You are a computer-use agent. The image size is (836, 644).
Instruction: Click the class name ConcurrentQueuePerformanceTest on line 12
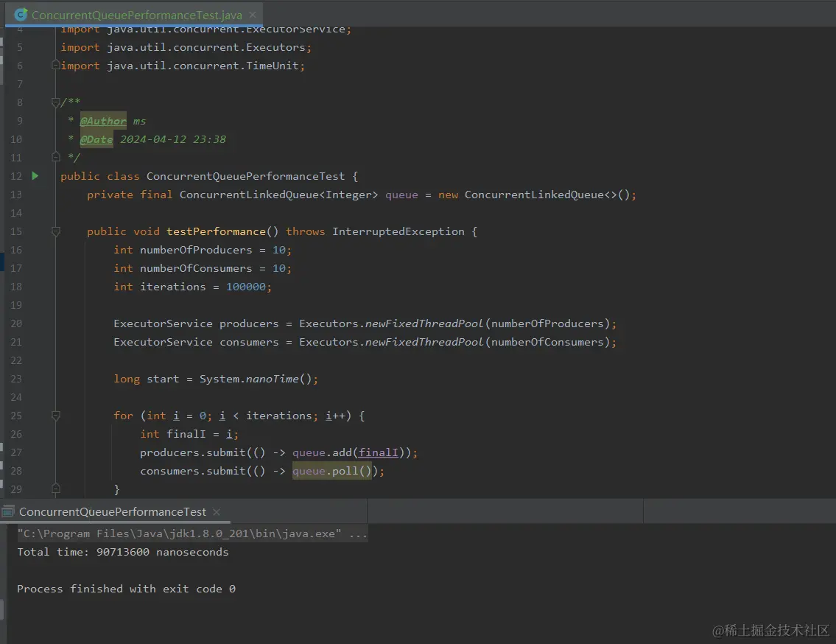(245, 176)
